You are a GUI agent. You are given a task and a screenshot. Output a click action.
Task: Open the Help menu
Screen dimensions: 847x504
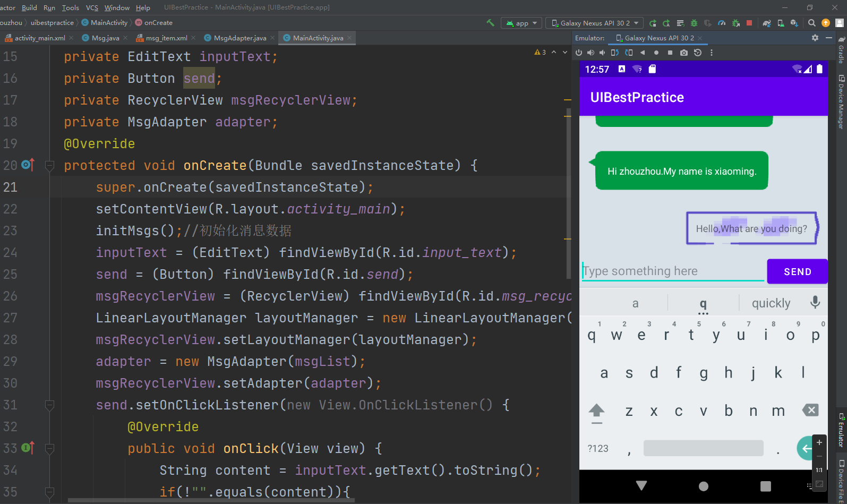[143, 7]
